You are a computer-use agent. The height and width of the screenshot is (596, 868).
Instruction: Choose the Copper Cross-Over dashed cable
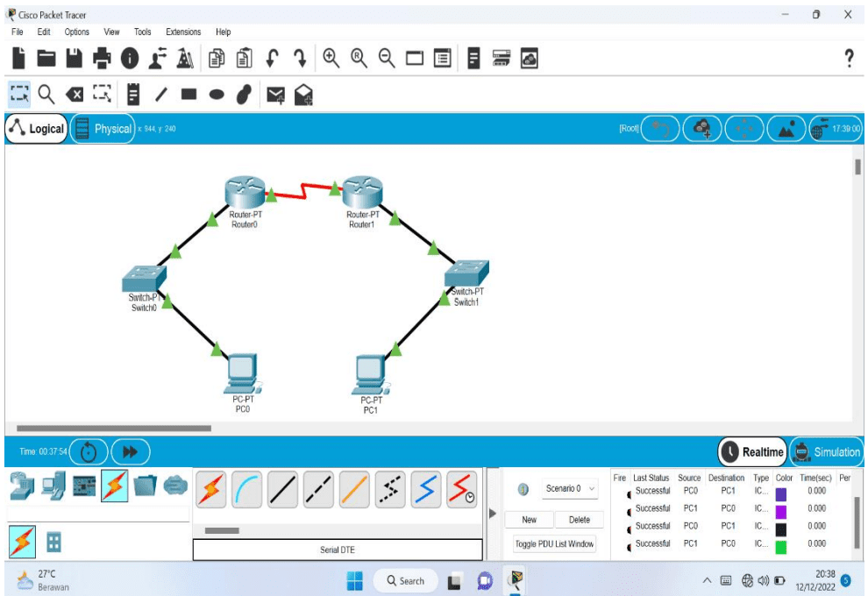click(318, 490)
